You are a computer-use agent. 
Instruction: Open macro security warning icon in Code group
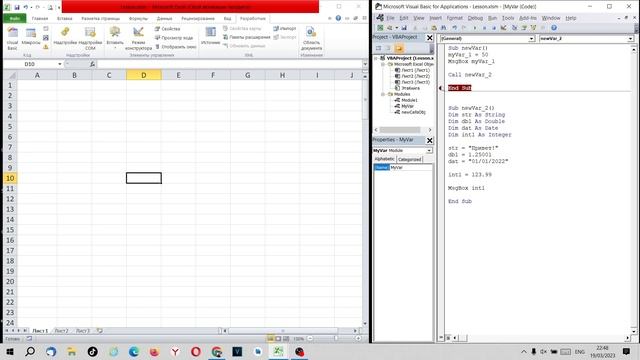[46, 47]
